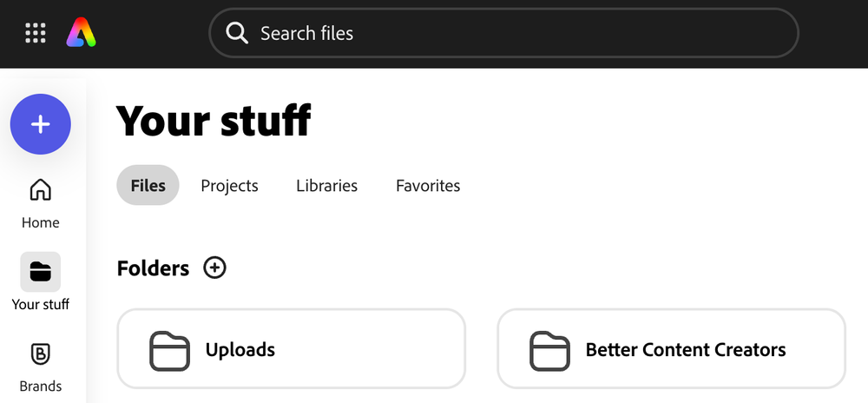Click the purple plus create button

click(41, 124)
